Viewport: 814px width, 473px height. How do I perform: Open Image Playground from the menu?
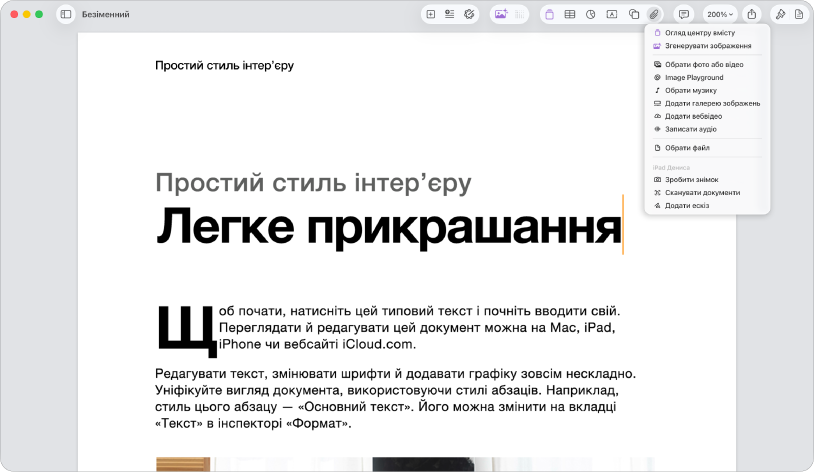tap(707, 77)
